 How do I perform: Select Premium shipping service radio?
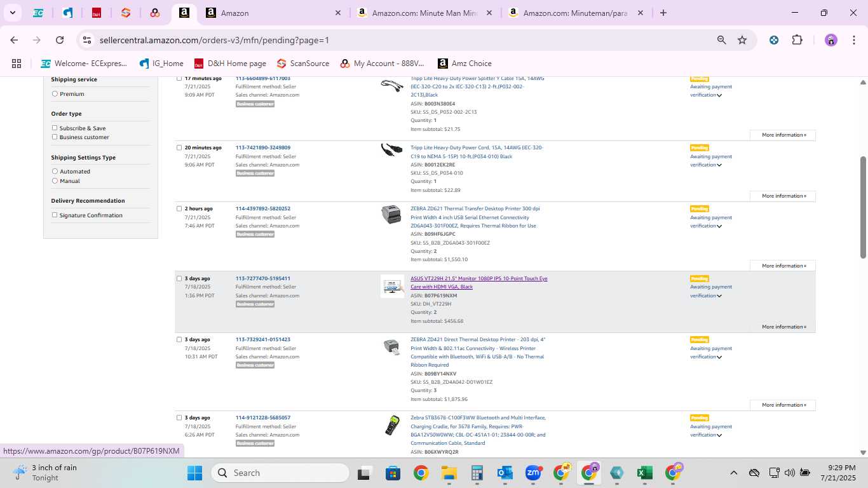pyautogui.click(x=55, y=94)
